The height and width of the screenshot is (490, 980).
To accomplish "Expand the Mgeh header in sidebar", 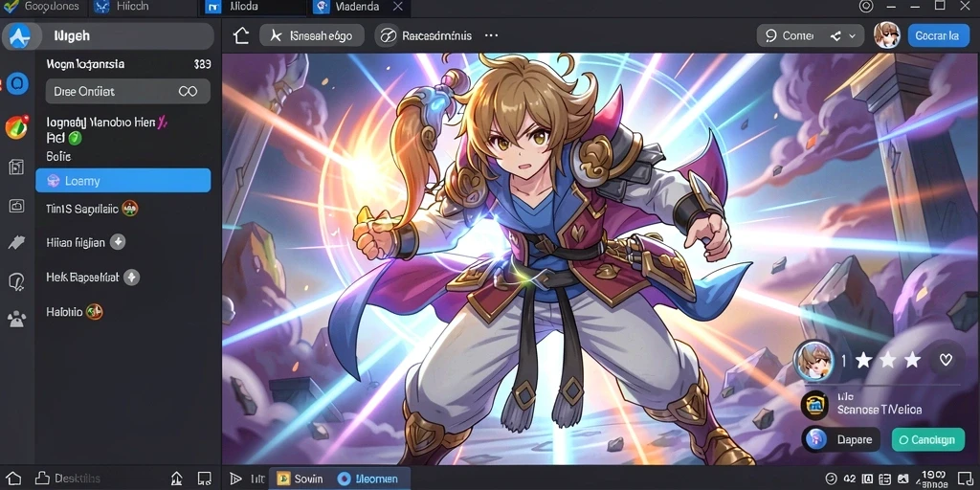I will (x=107, y=36).
